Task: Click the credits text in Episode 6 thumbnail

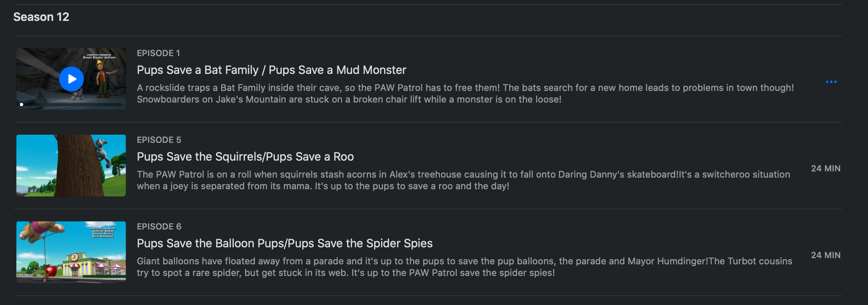Action: coord(103,232)
